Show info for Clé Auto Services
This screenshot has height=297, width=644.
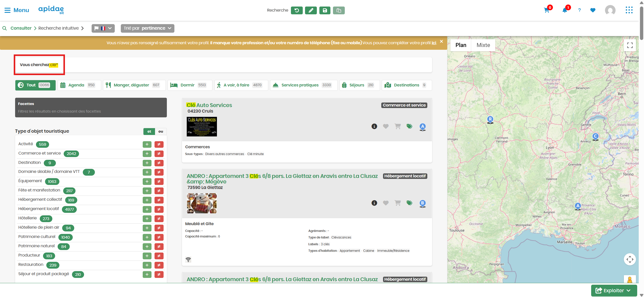click(x=374, y=126)
